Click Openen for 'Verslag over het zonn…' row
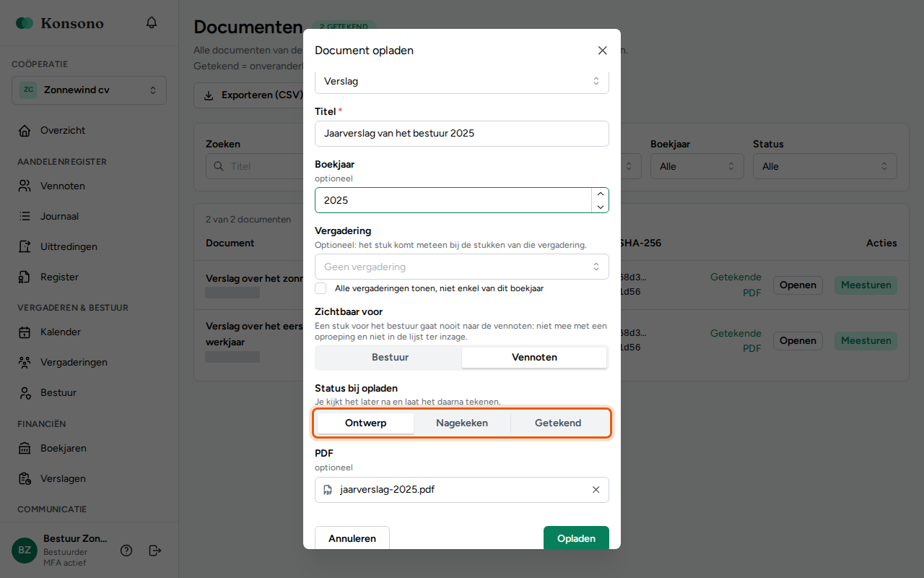The height and width of the screenshot is (578, 924). [798, 285]
